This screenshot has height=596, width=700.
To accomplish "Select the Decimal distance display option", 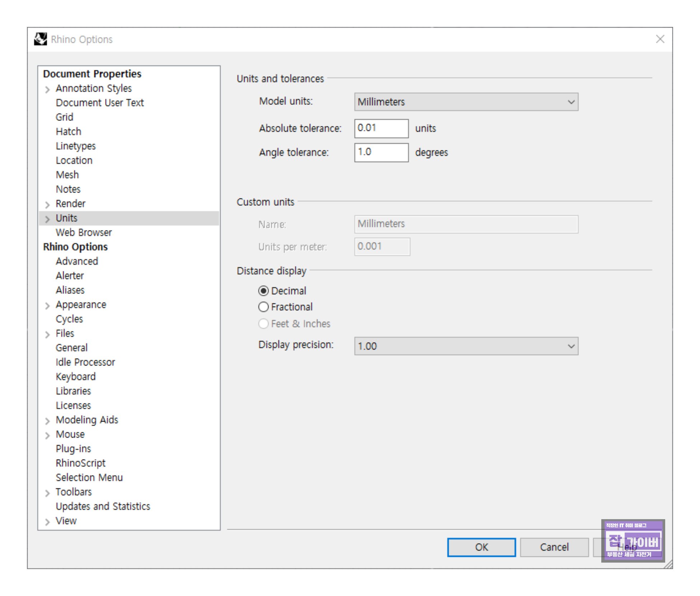I will pyautogui.click(x=263, y=290).
